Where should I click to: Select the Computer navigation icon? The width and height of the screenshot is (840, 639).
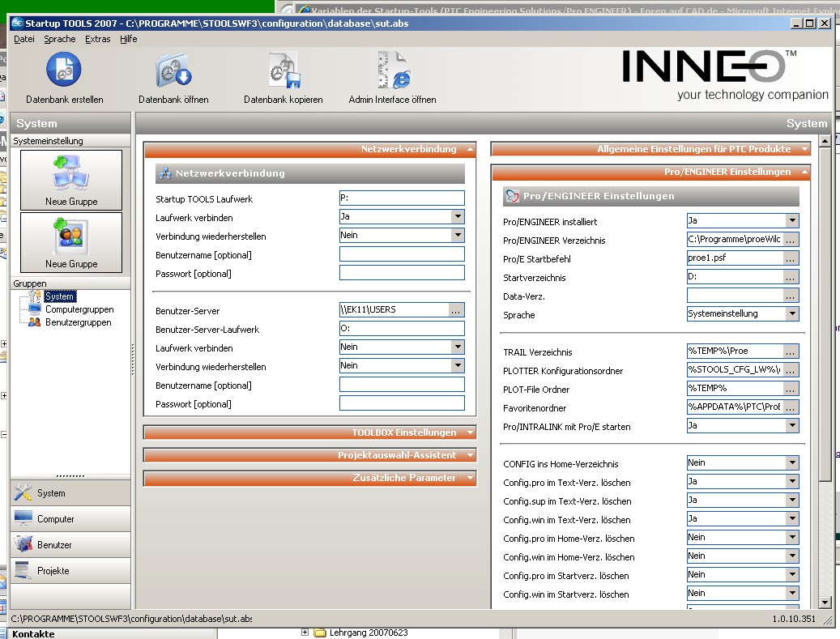(23, 518)
